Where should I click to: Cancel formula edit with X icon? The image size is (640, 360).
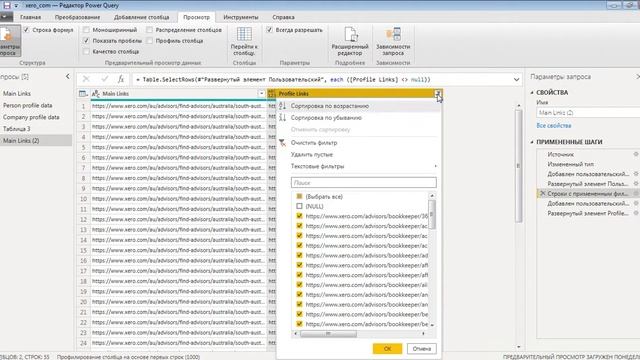(x=86, y=79)
